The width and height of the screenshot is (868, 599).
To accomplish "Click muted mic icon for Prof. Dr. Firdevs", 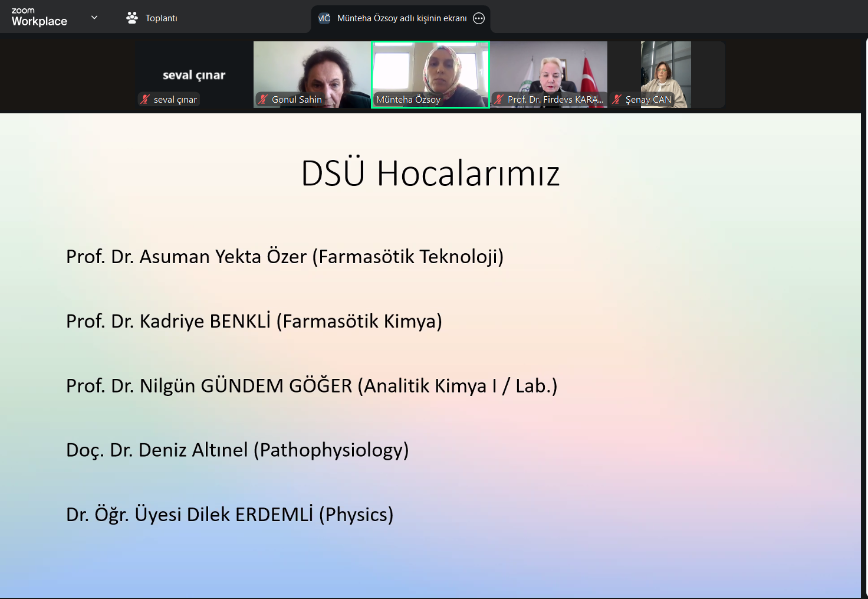I will coord(499,99).
